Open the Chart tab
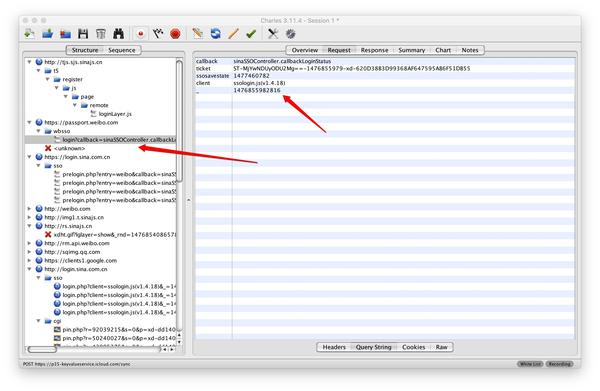Screen dimensions: 600x391 (x=443, y=50)
